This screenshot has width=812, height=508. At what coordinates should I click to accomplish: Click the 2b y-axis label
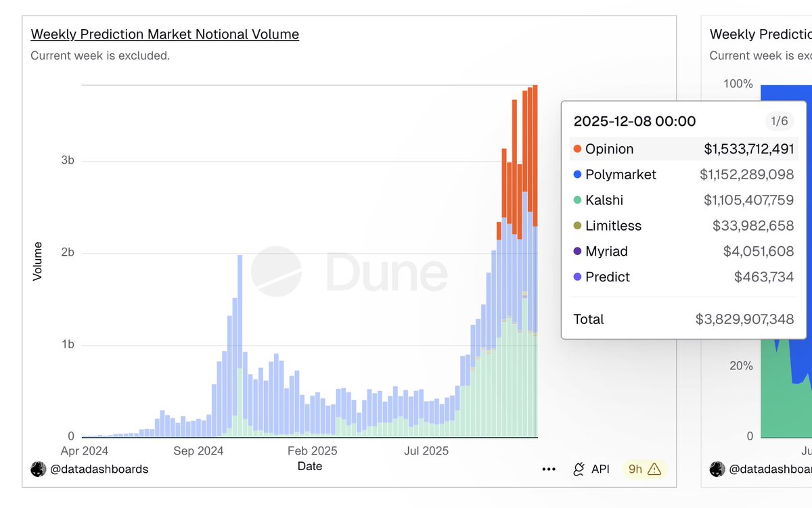68,253
